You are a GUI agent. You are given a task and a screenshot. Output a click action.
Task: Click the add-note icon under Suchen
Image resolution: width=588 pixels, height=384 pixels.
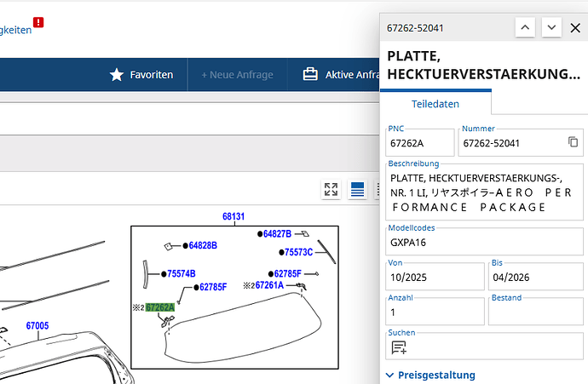(x=398, y=347)
